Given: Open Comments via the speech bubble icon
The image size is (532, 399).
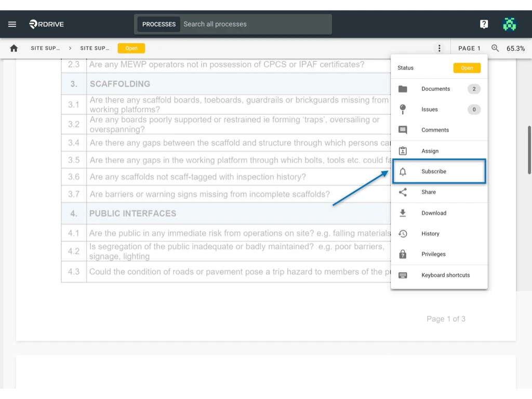Looking at the screenshot, I should 403,130.
